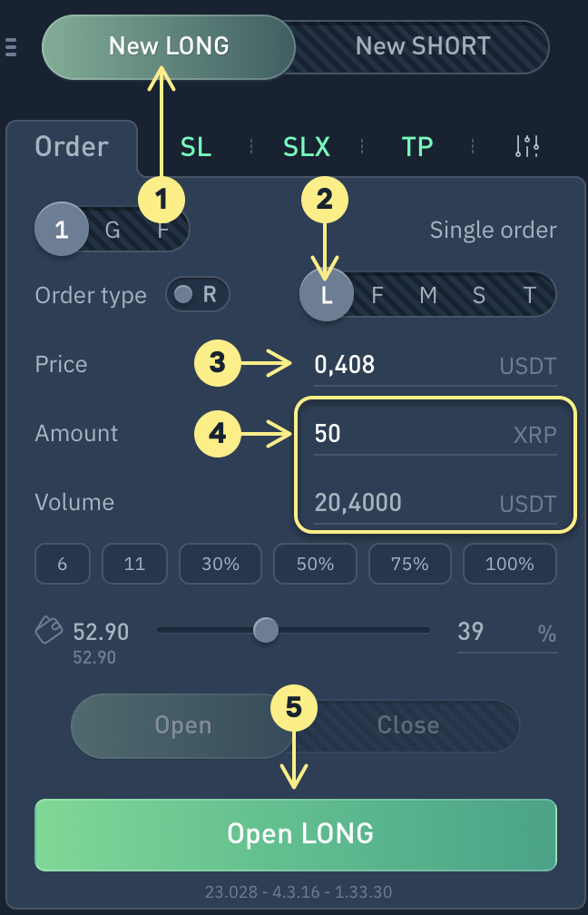Viewport: 588px width, 915px height.
Task: Switch to New SHORT position mode
Action: tap(423, 45)
